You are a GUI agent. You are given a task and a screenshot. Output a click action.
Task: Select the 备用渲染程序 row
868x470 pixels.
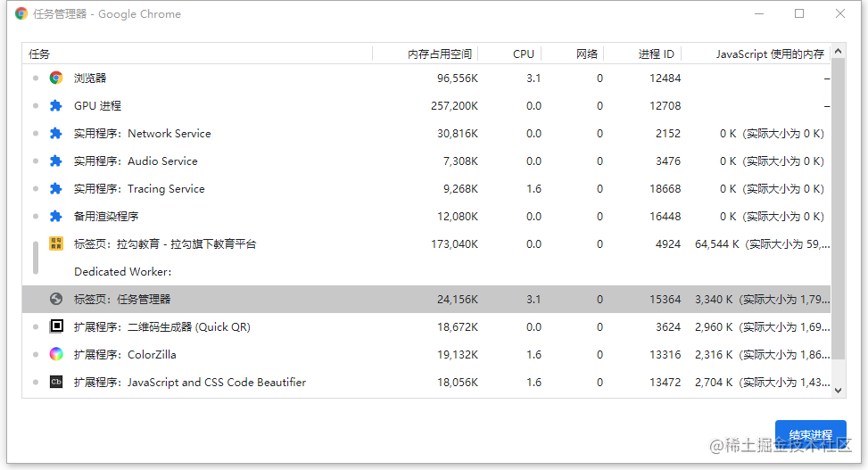[x=426, y=217]
